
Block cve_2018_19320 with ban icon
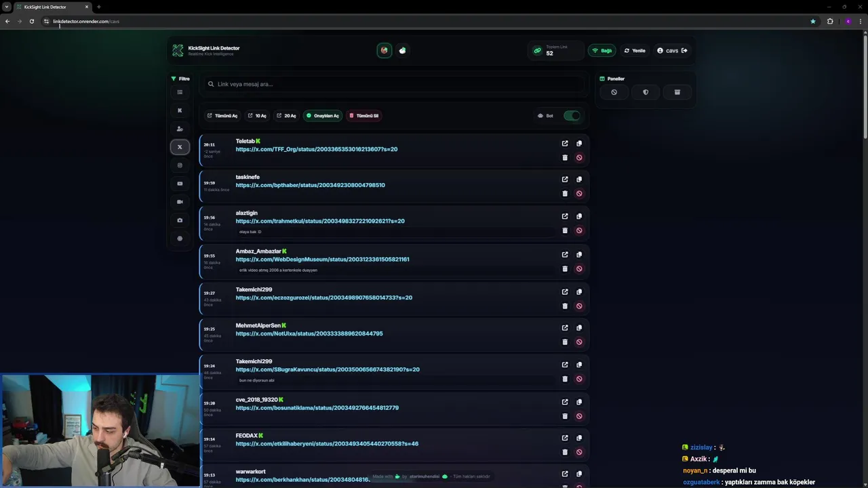click(x=579, y=416)
